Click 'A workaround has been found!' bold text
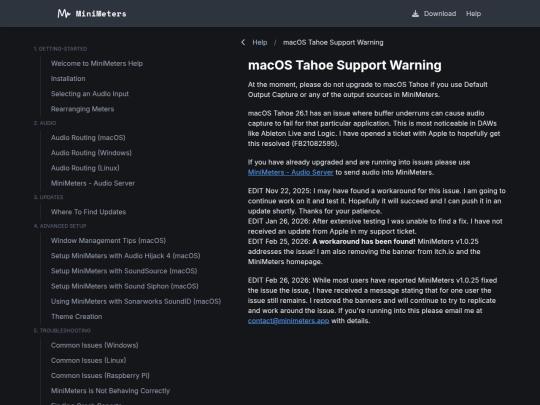Image resolution: width=540 pixels, height=405 pixels. click(x=364, y=241)
